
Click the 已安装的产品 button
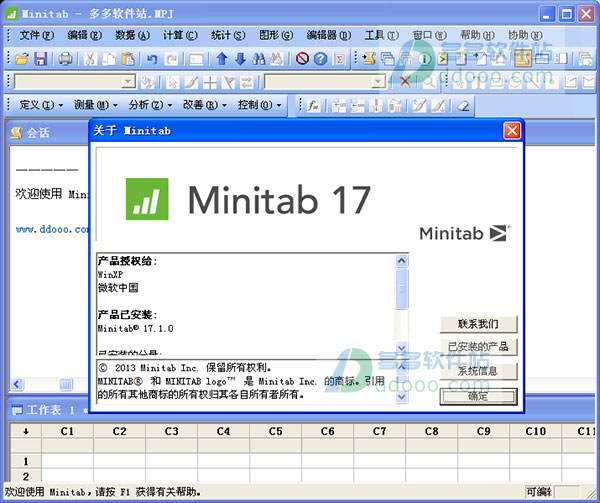click(478, 347)
